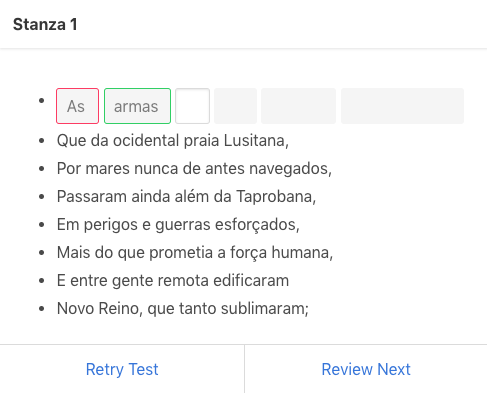This screenshot has height=393, width=487.
Task: Click the red-bordered 'As' word box
Action: (x=77, y=106)
